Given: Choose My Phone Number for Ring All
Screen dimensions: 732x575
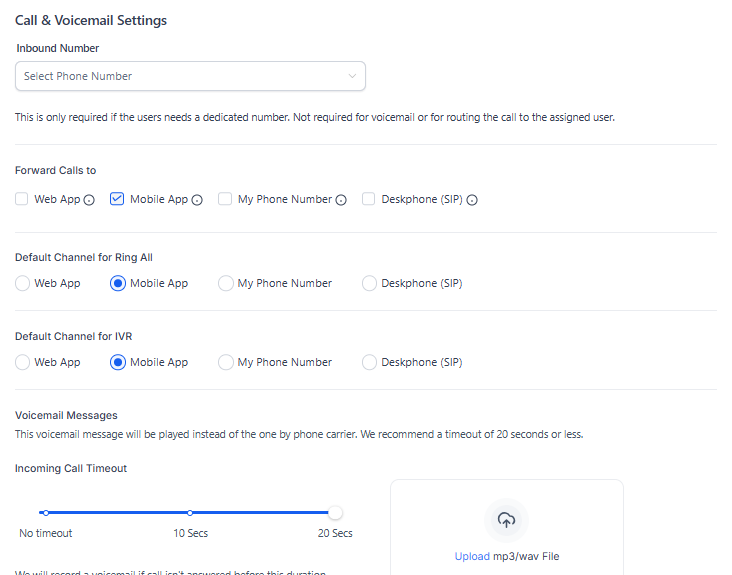Looking at the screenshot, I should tap(225, 283).
